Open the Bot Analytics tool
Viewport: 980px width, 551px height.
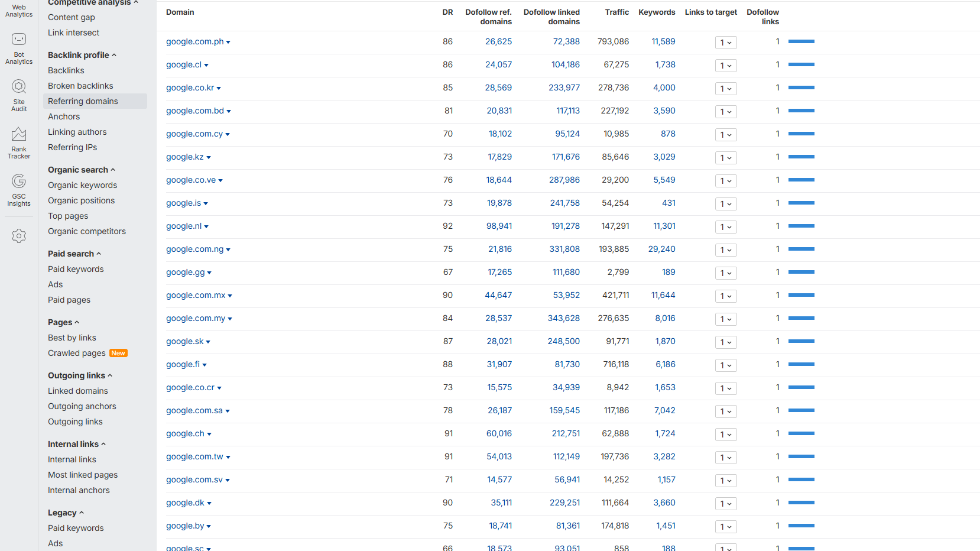coord(19,48)
